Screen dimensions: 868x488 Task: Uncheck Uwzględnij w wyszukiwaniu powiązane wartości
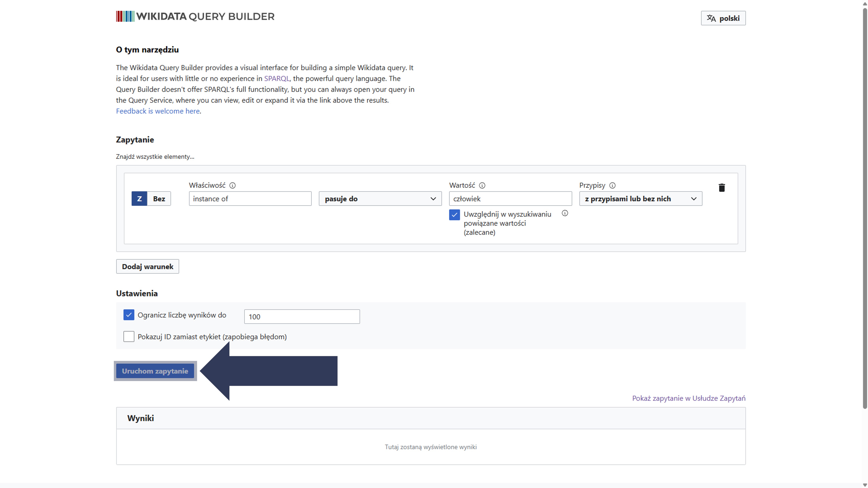[x=454, y=215]
